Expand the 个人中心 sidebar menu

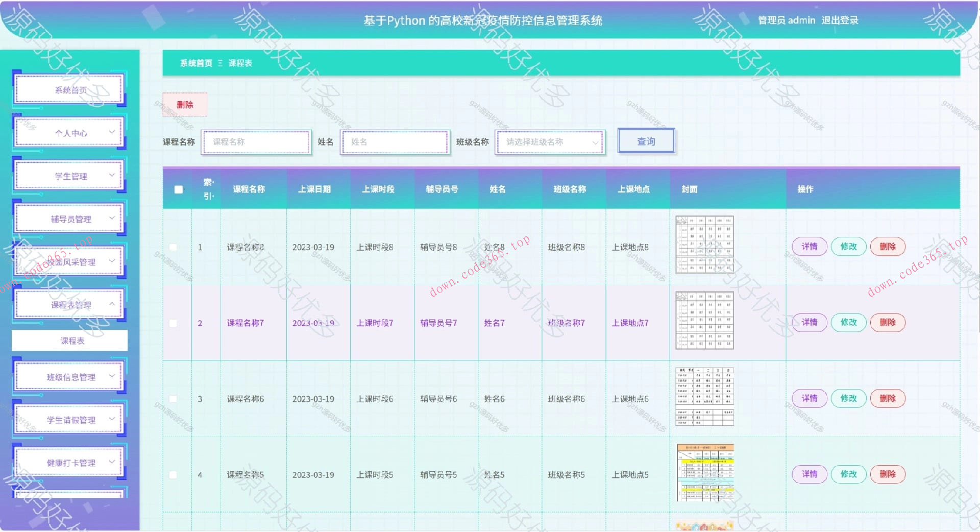pyautogui.click(x=69, y=132)
